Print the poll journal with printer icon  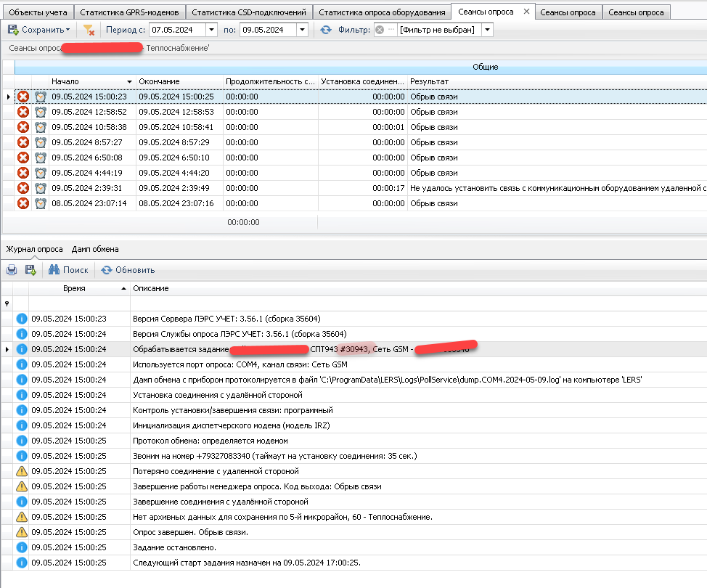pos(12,270)
